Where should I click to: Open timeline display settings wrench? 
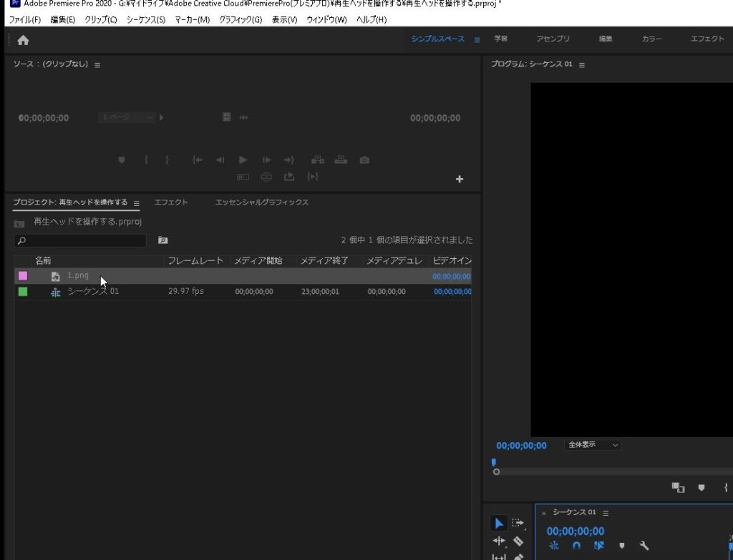644,546
